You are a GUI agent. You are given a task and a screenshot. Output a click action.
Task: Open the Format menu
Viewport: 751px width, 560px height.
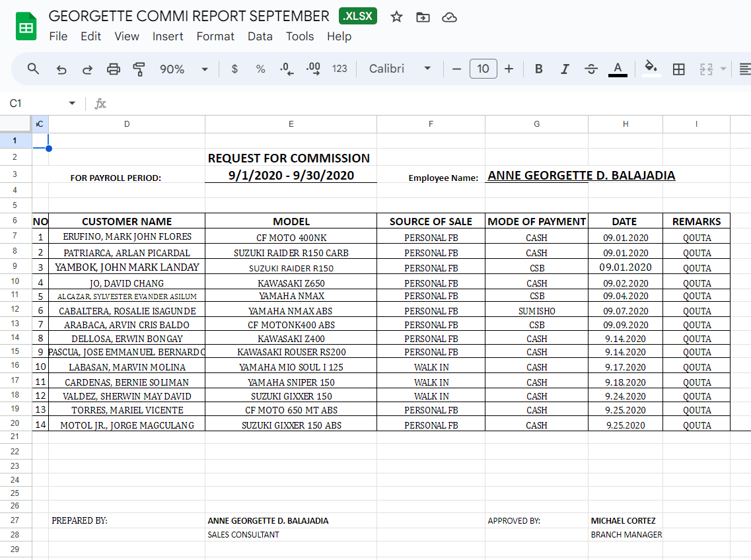[x=215, y=36]
